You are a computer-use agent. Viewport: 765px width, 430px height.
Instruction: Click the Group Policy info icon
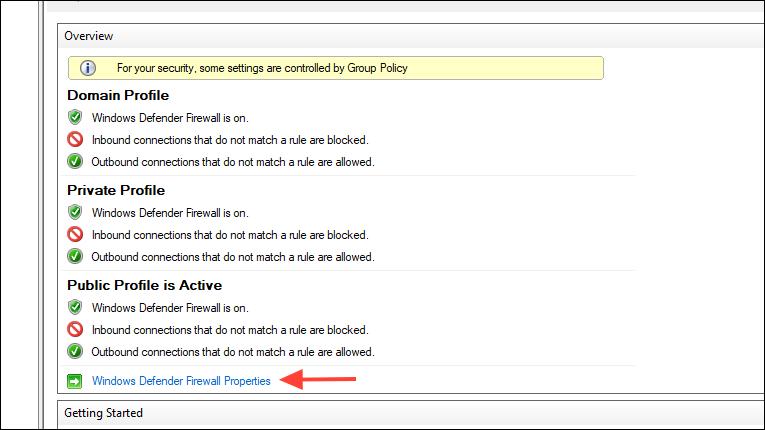(x=88, y=68)
